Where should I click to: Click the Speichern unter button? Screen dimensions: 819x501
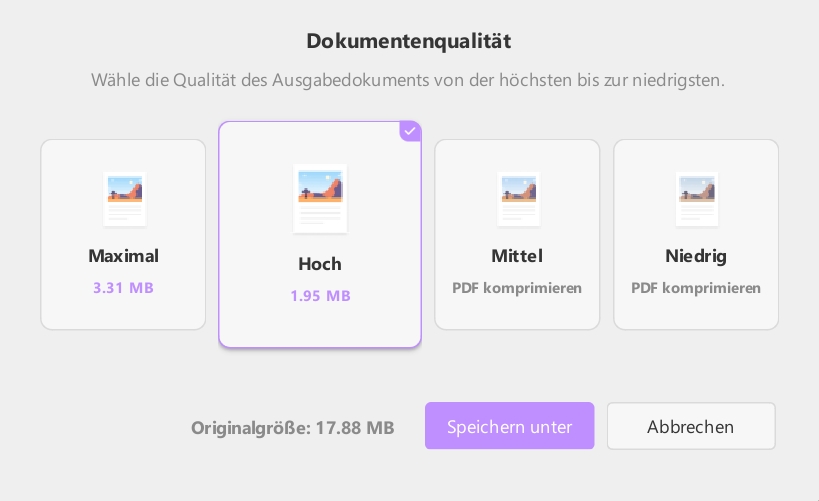tap(509, 426)
